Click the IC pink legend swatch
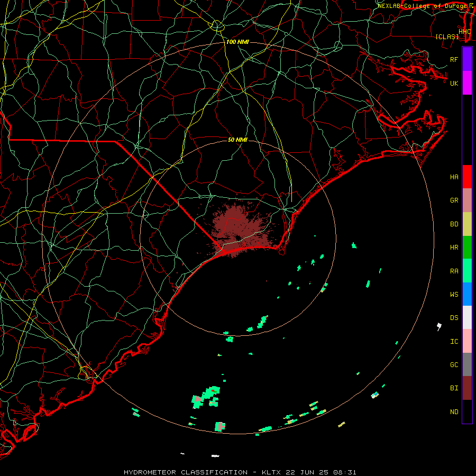The image size is (476, 476). coord(467,341)
